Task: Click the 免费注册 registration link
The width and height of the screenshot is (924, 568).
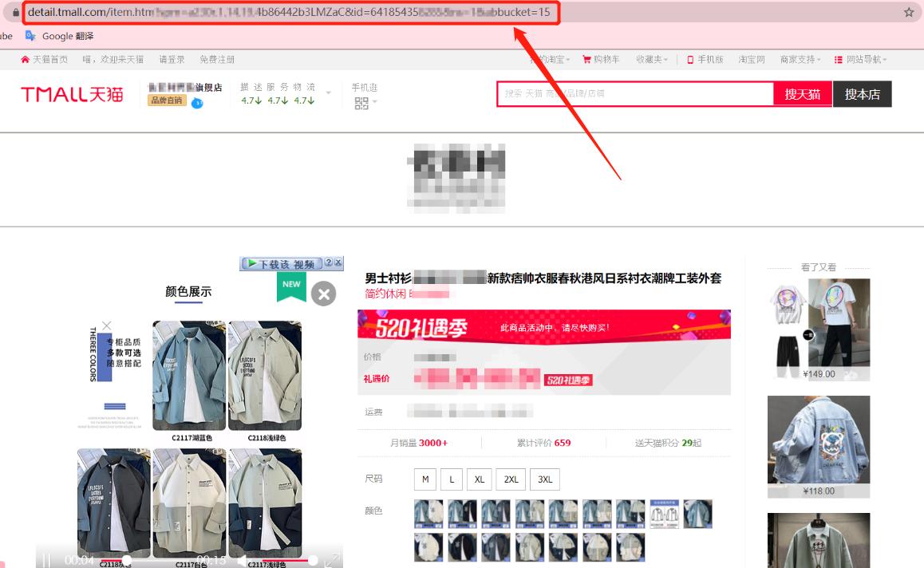Action: point(219,58)
